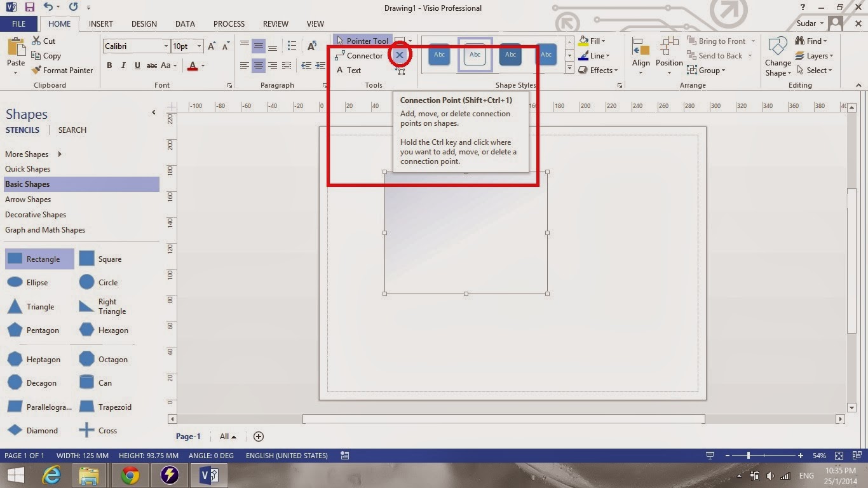Click the Format Painter icon
Image resolution: width=868 pixels, height=488 pixels.
tap(36, 70)
